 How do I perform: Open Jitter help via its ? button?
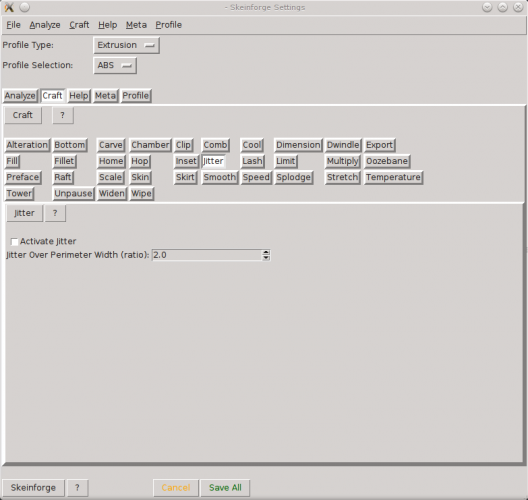point(55,213)
